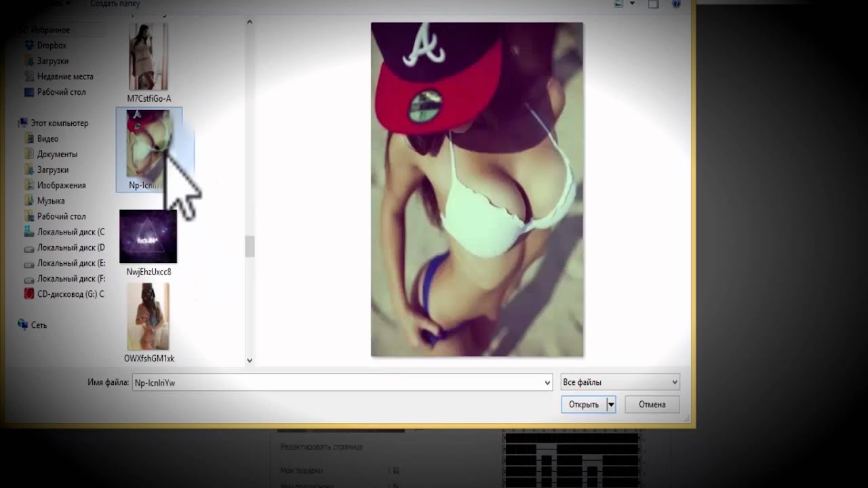Open the Изображения folder entry

[x=61, y=185]
